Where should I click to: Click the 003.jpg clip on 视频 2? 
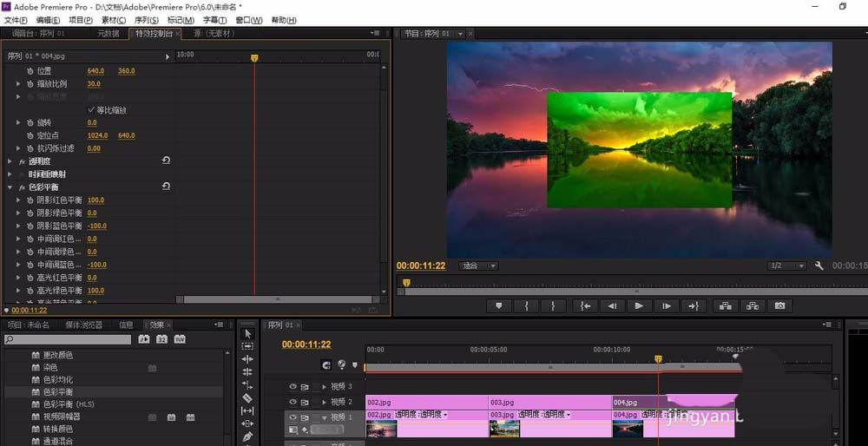pyautogui.click(x=549, y=403)
